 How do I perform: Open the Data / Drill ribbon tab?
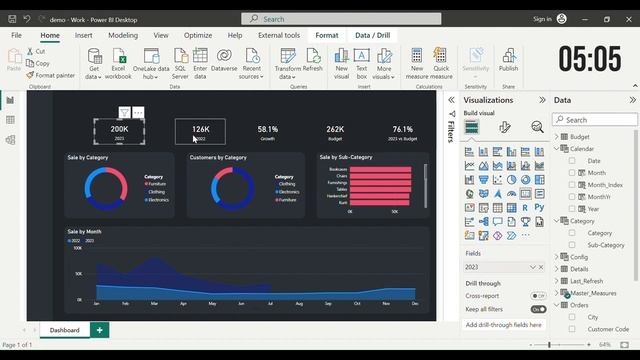372,35
